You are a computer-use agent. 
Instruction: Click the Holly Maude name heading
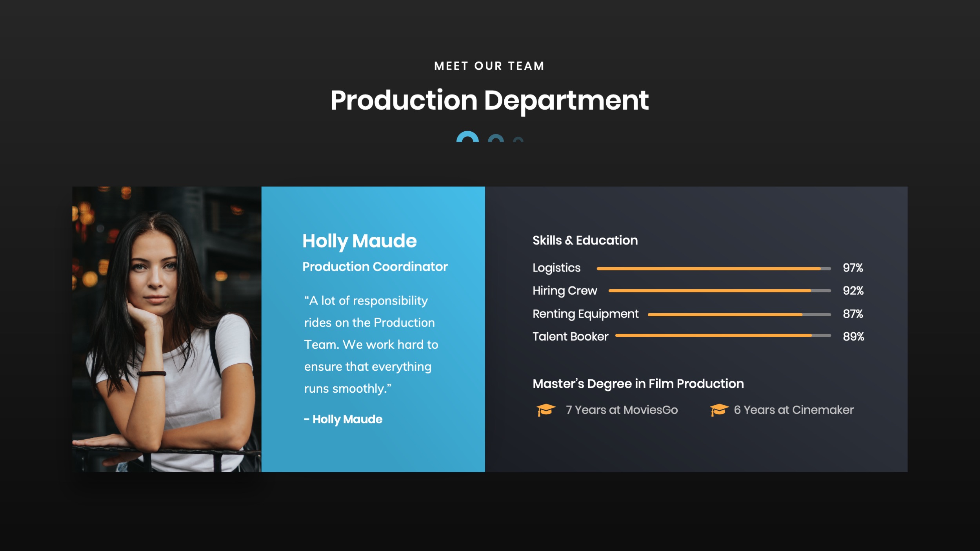click(x=360, y=241)
